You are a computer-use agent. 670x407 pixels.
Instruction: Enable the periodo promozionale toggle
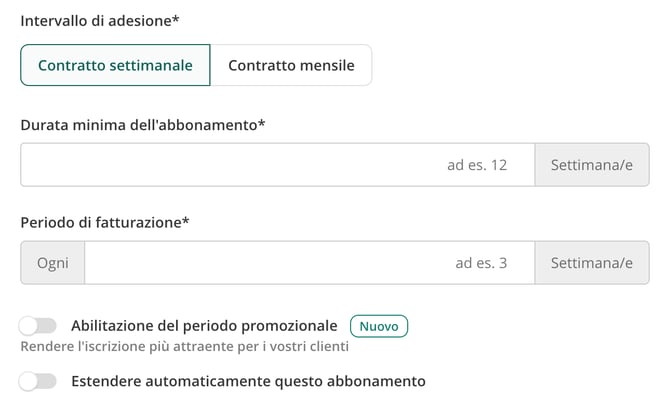pos(38,326)
